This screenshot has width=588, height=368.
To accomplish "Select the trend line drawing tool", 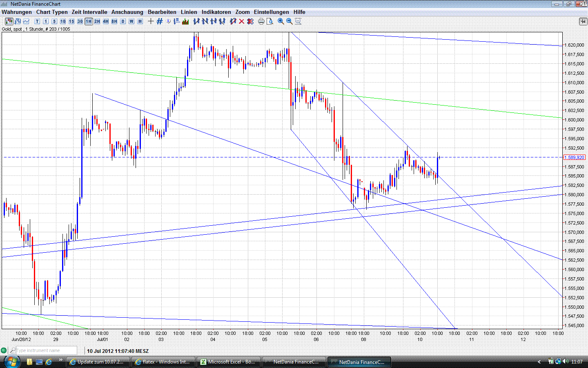I will tap(195, 21).
